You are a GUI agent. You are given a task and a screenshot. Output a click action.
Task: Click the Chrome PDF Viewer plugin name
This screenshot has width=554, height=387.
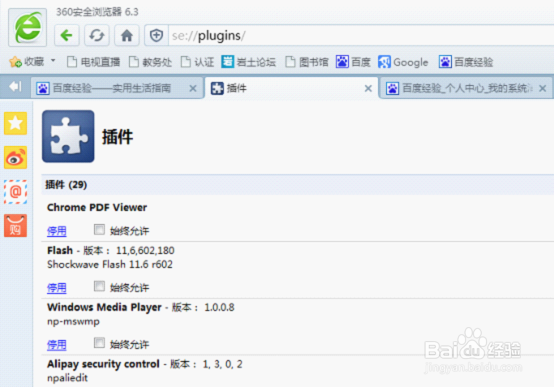tap(97, 207)
